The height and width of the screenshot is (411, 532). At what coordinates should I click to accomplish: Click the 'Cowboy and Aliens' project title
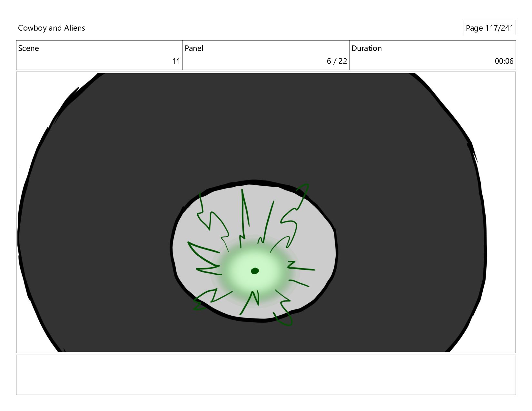click(52, 28)
